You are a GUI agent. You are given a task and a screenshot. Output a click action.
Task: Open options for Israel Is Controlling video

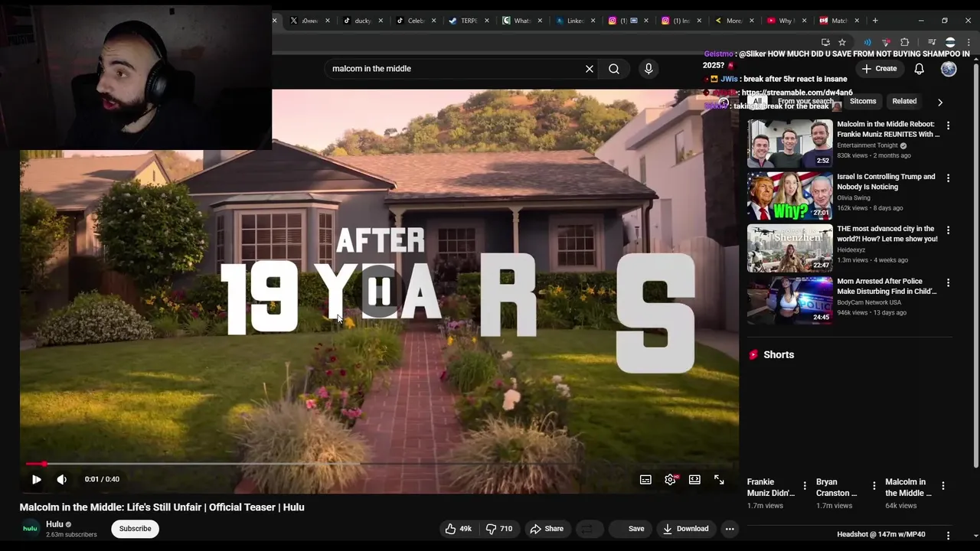click(x=948, y=178)
